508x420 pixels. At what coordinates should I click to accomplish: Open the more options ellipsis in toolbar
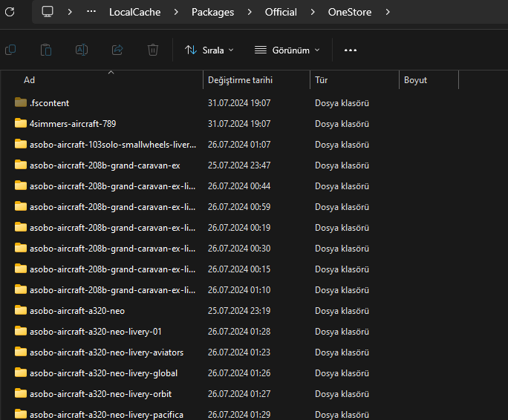pyautogui.click(x=351, y=50)
